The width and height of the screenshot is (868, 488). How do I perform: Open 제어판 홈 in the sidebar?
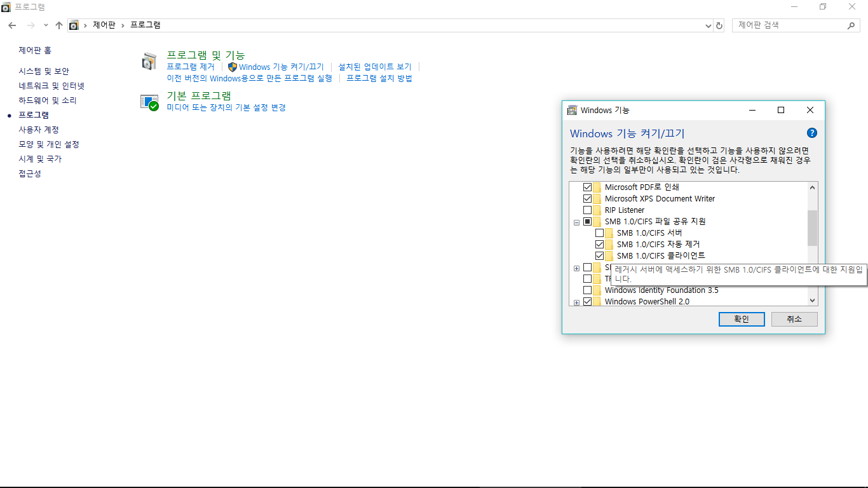coord(35,50)
